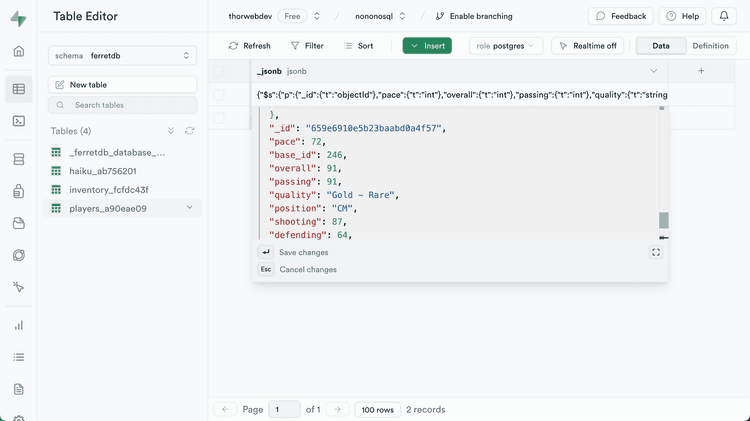Click Save changes in the editor
This screenshot has width=750, height=421.
(x=303, y=253)
